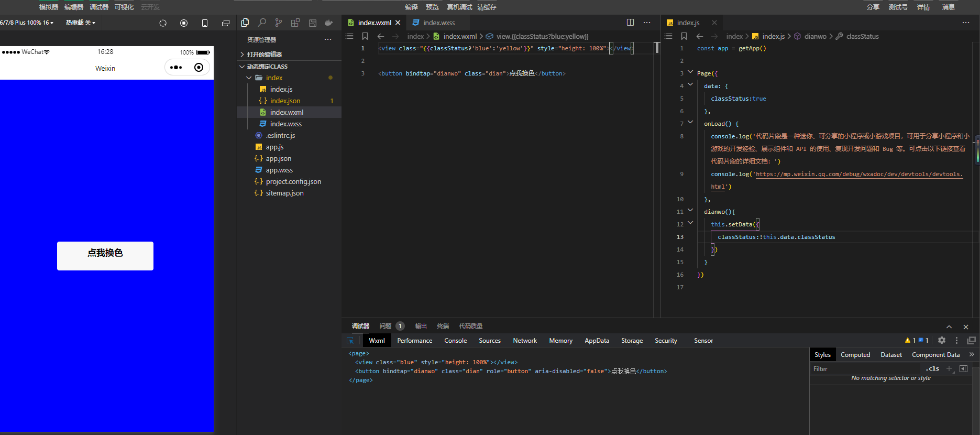Collapse the index folder in the file tree

coord(249,78)
